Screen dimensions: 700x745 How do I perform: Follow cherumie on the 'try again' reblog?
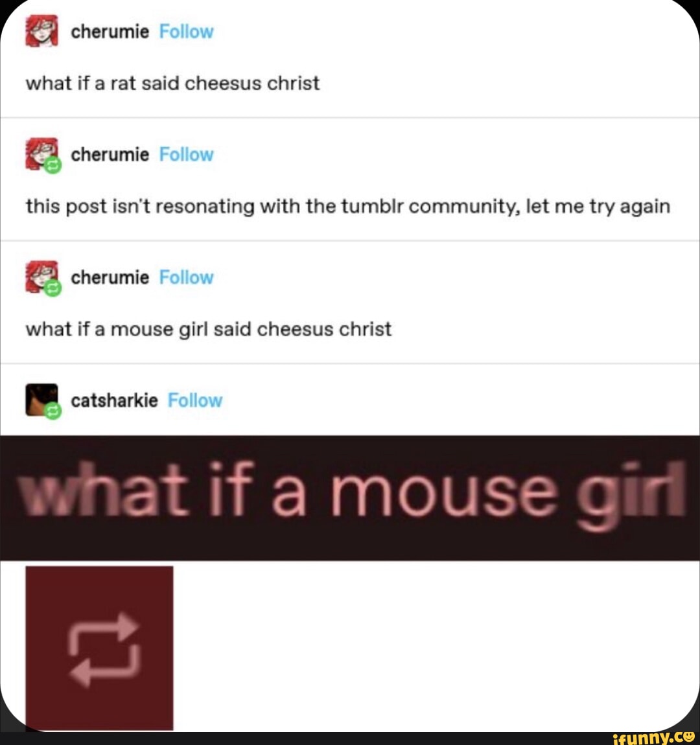point(186,155)
